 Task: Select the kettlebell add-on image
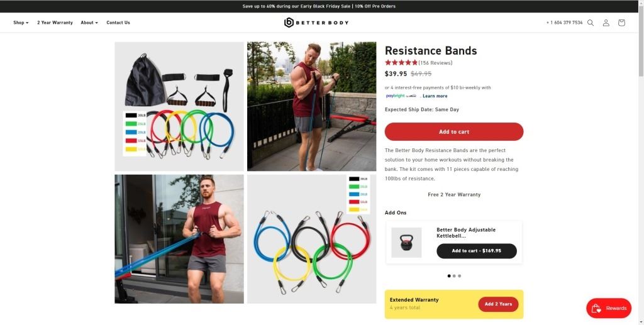406,243
